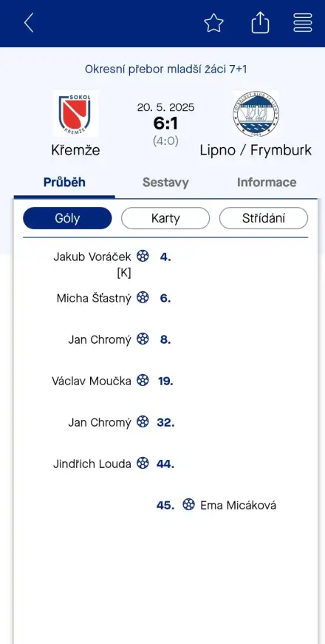Viewport: 325px width, 644px height.
Task: Open the share icon
Action: coord(260,23)
